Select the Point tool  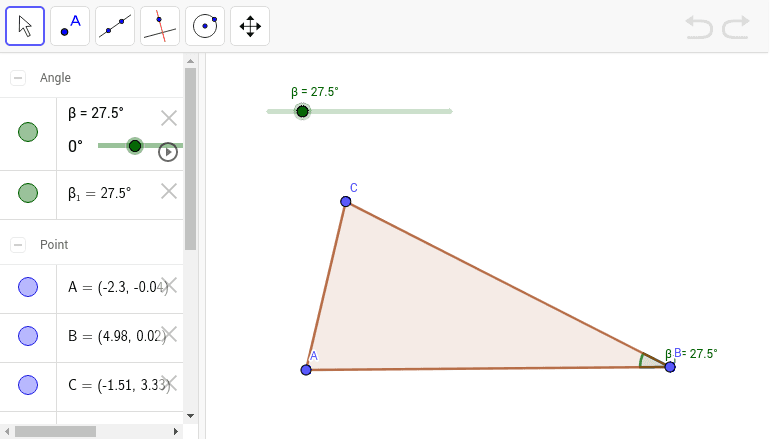(x=70, y=26)
